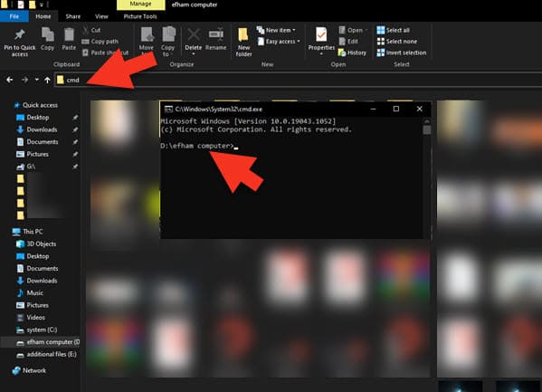Click the Paste icon in ribbon
This screenshot has height=392, width=542.
69,35
